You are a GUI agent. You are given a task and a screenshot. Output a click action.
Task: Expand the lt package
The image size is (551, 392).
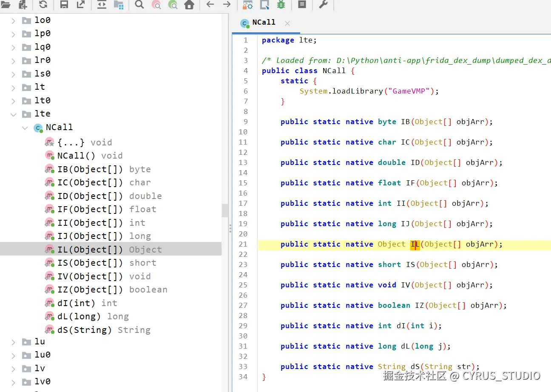[13, 87]
